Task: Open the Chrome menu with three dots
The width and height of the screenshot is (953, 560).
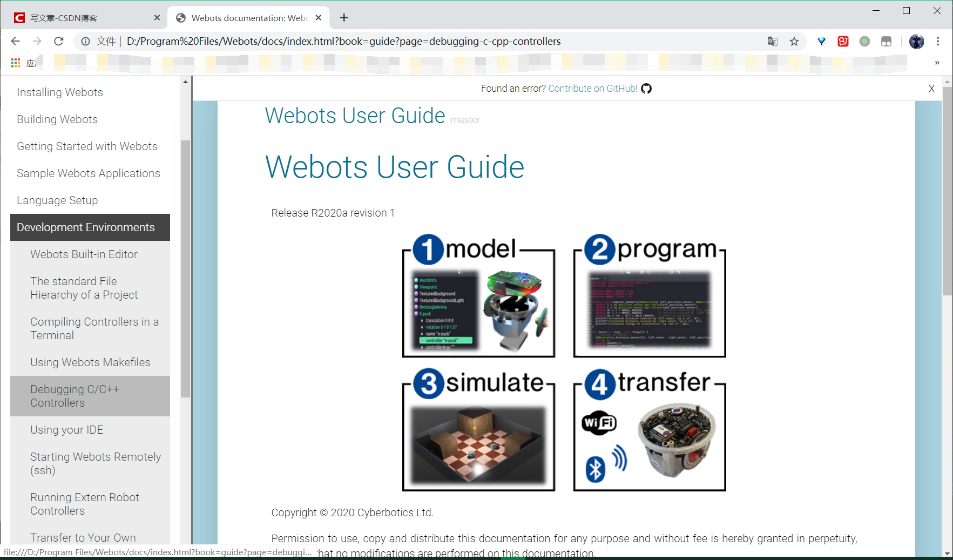Action: 939,41
